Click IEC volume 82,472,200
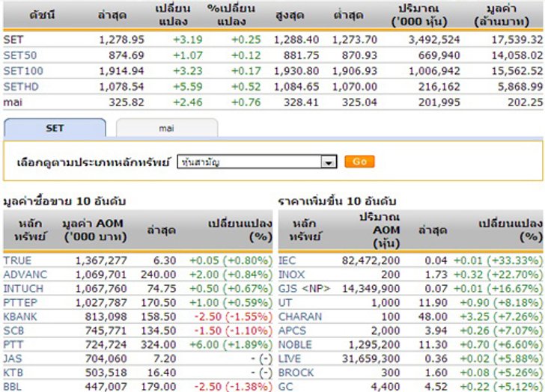 point(371,260)
